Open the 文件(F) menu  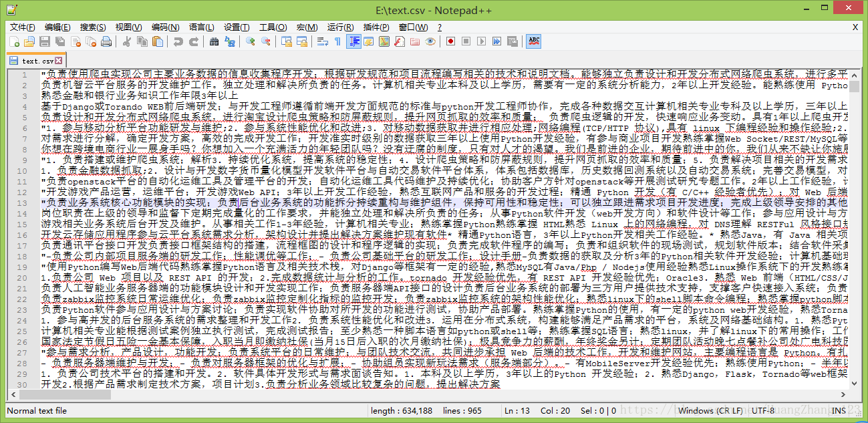(x=22, y=27)
